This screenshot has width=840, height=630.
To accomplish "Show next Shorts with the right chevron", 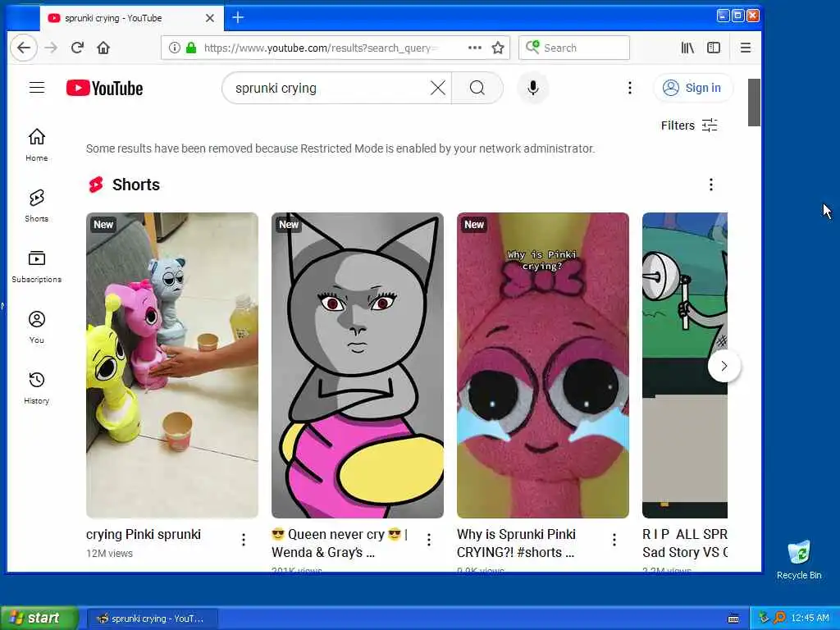I will coord(724,366).
